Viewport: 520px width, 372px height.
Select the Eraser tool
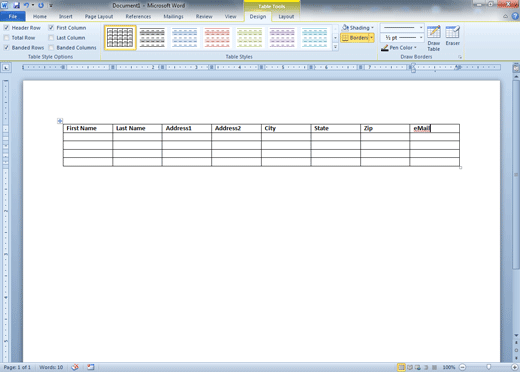pyautogui.click(x=452, y=35)
